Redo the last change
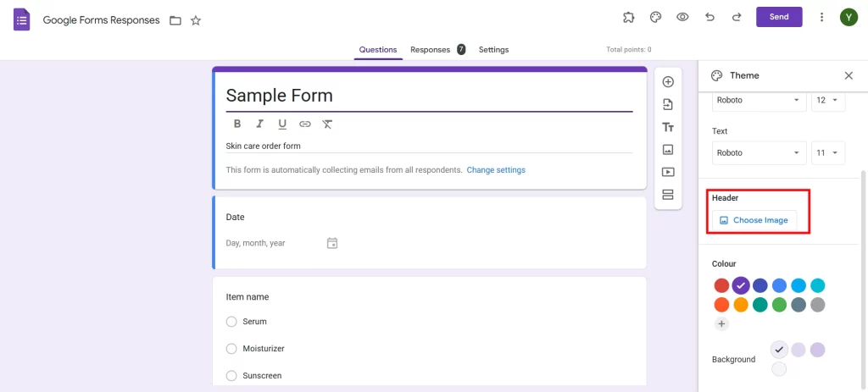Viewport: 868px width, 392px height. click(x=737, y=17)
